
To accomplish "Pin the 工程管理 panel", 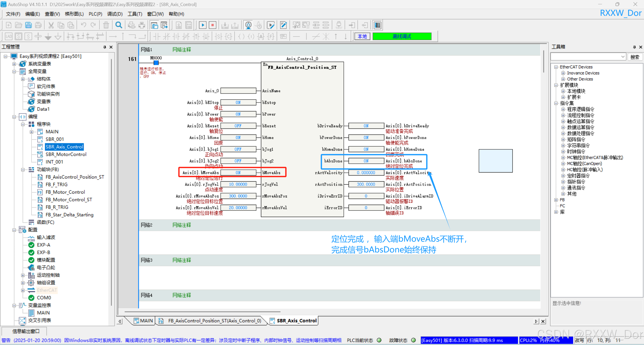I will pyautogui.click(x=105, y=47).
